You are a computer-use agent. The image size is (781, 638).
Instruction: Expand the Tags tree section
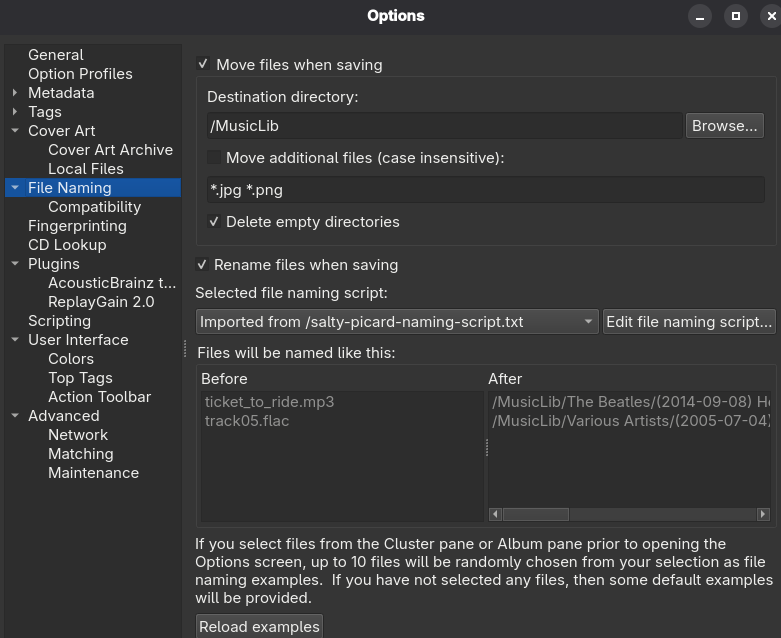tap(16, 112)
